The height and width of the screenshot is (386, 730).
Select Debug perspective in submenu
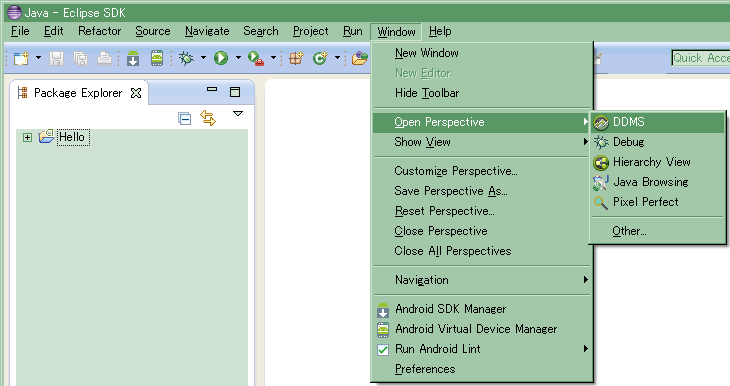click(x=658, y=142)
